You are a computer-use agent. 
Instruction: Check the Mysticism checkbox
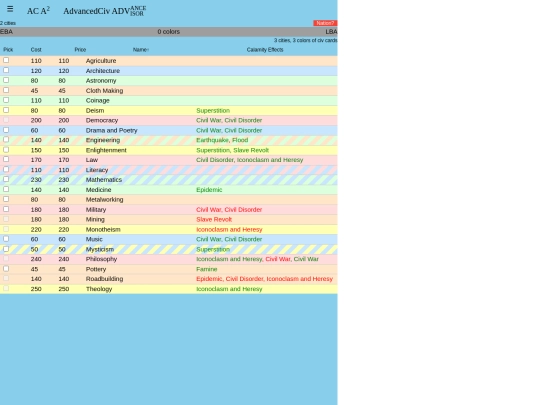6,249
